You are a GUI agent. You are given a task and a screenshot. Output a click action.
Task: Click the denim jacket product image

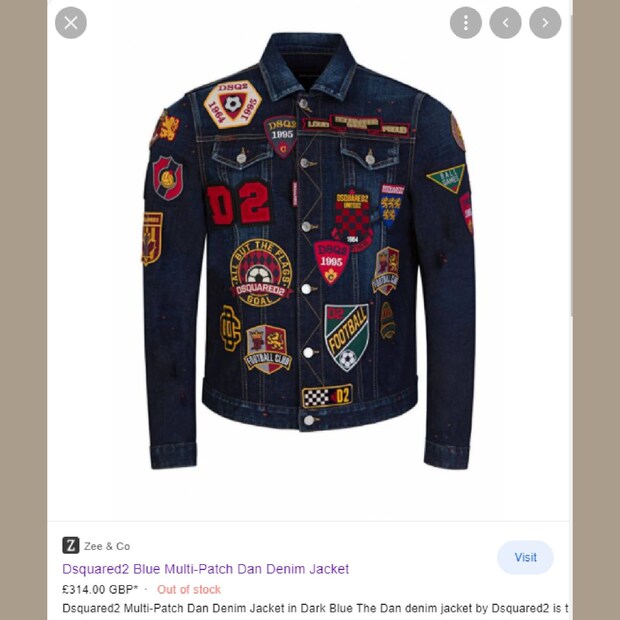[x=308, y=251]
